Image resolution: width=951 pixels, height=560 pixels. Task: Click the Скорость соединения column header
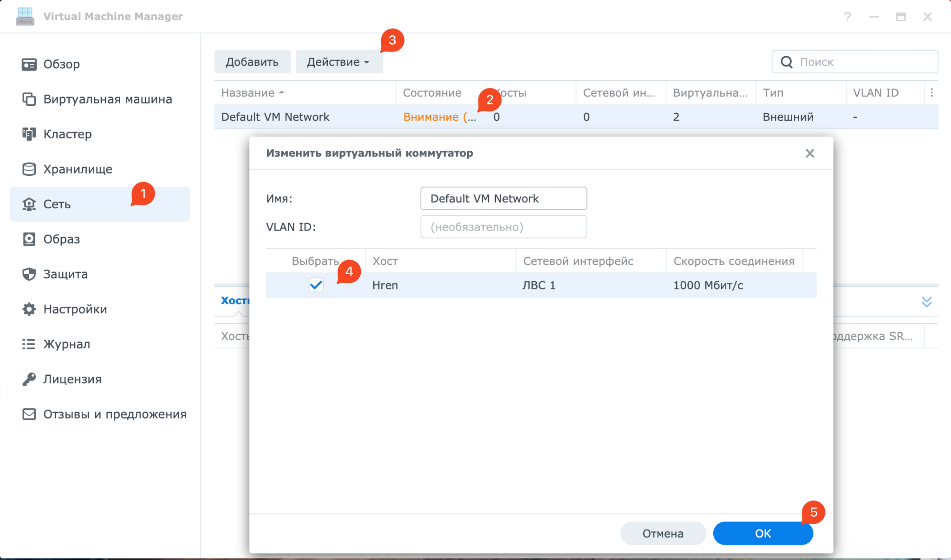point(734,261)
